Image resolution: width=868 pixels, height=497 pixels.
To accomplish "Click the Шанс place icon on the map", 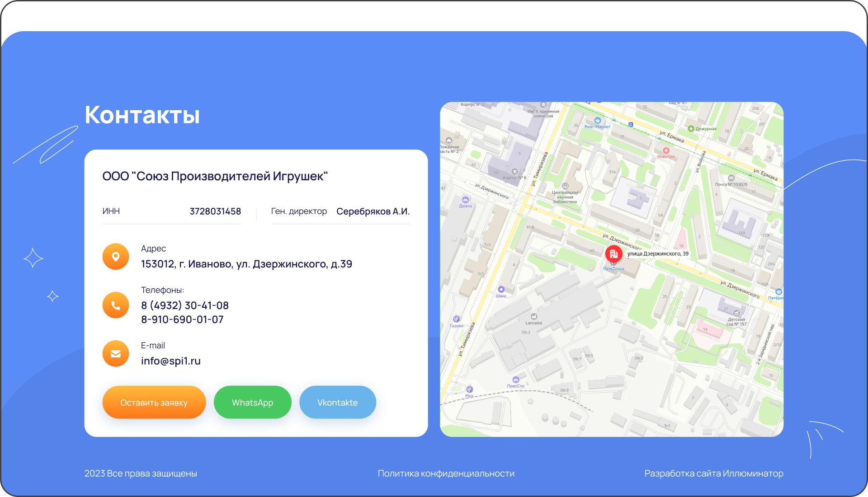I will (501, 290).
